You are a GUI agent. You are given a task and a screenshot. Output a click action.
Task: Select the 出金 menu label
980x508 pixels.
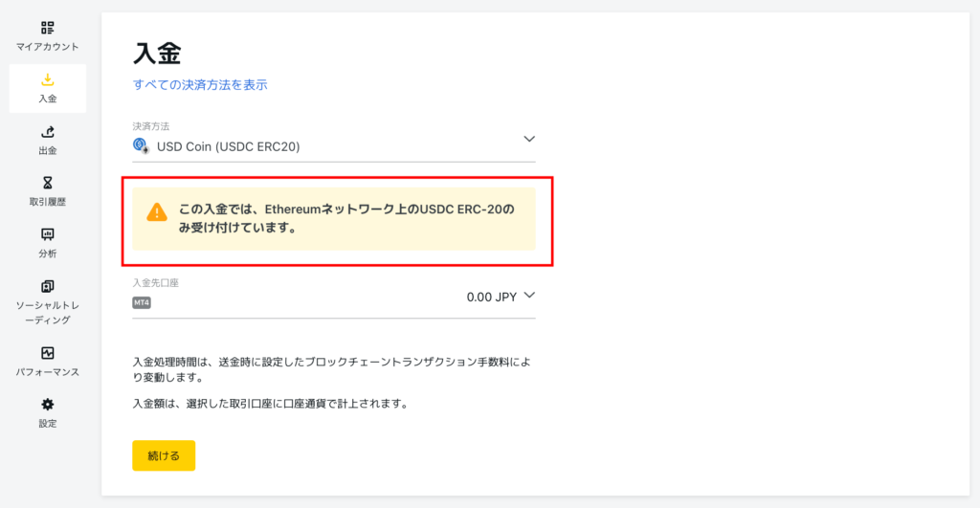[x=48, y=150]
